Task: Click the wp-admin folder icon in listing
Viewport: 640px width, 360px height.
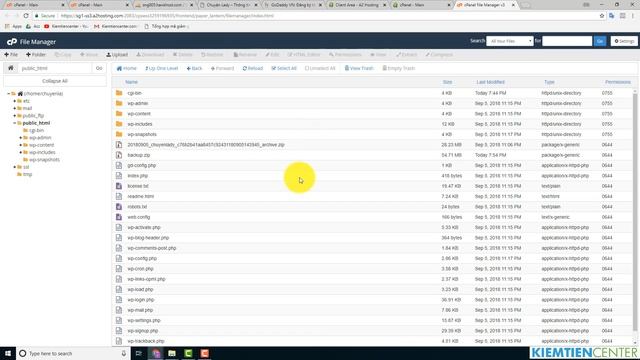Action: click(x=119, y=103)
